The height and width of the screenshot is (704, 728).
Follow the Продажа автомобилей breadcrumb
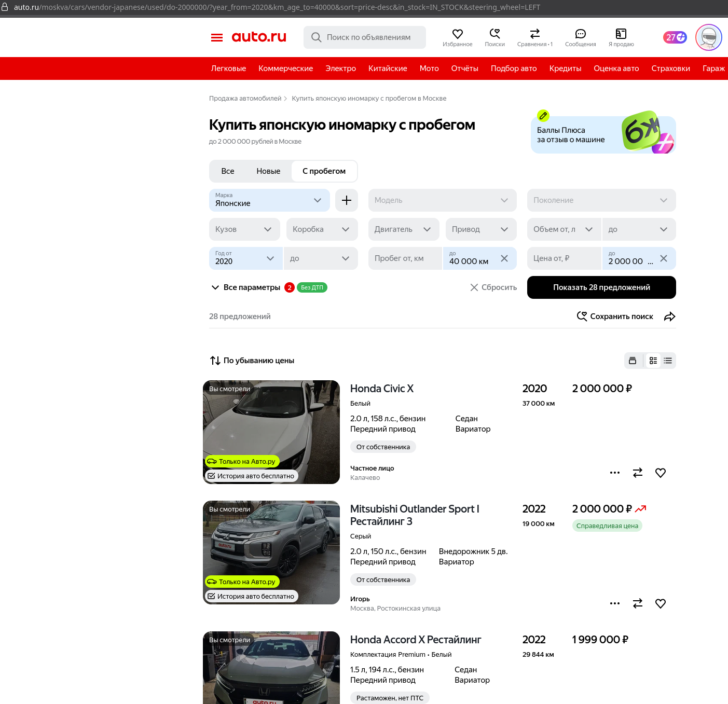click(x=245, y=99)
